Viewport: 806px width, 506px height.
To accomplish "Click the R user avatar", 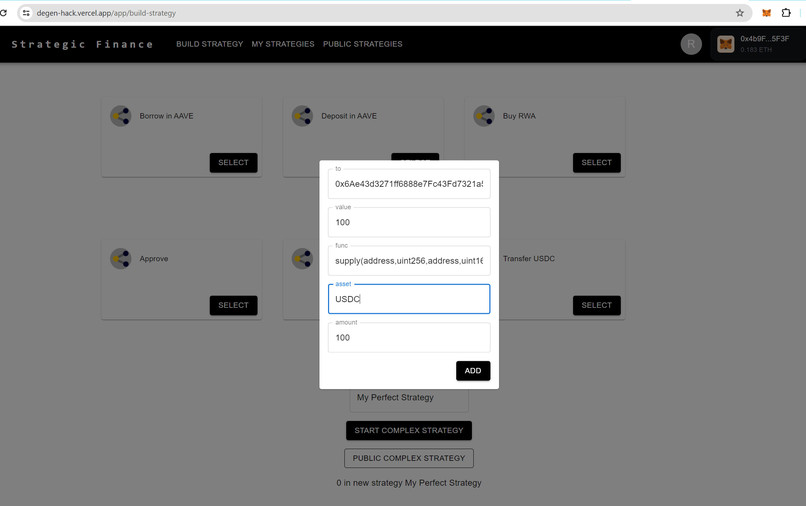I will pyautogui.click(x=691, y=44).
